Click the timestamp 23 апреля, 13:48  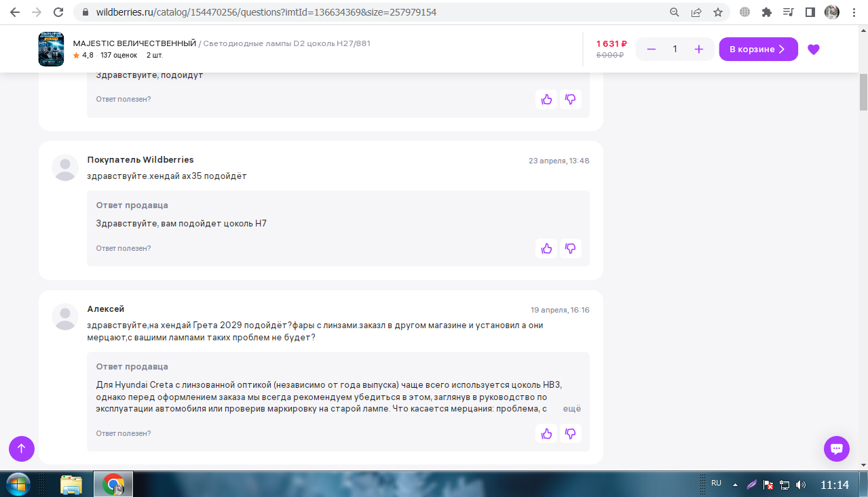pyautogui.click(x=559, y=161)
